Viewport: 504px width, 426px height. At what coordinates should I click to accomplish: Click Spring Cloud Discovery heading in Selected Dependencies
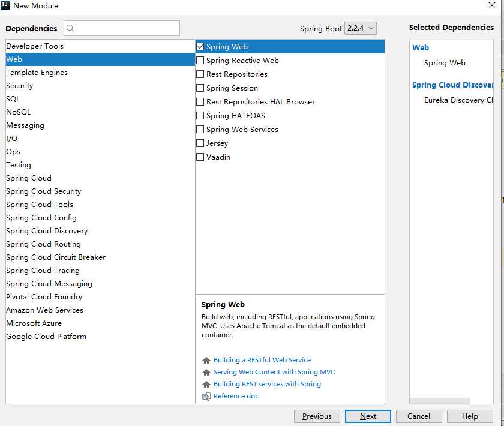coord(452,85)
